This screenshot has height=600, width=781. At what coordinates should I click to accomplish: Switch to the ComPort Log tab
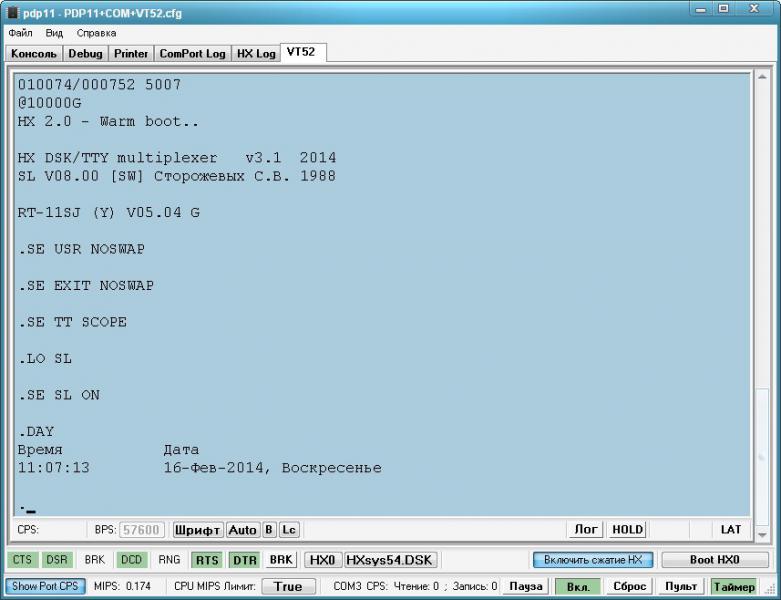(192, 53)
